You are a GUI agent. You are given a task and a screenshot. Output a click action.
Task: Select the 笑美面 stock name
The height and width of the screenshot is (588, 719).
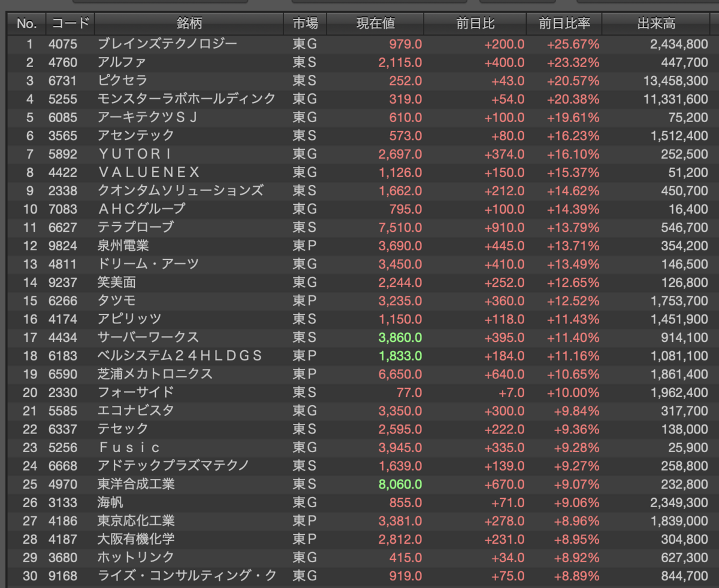[116, 282]
